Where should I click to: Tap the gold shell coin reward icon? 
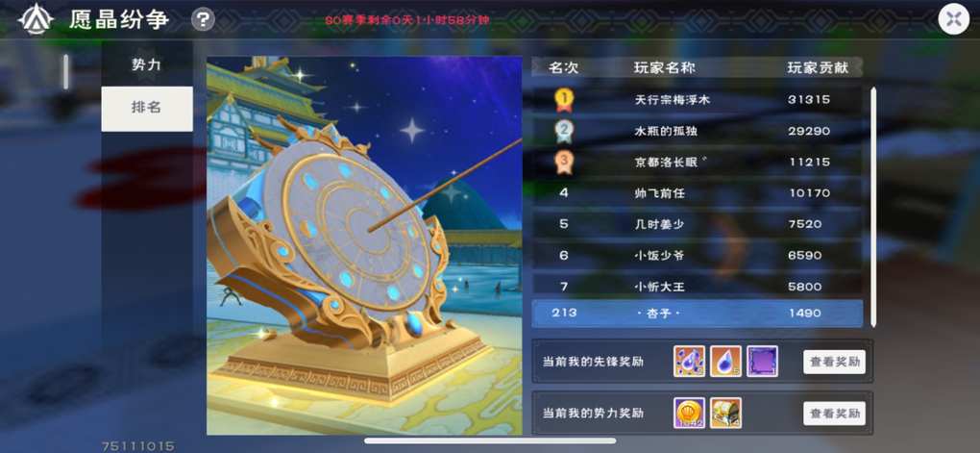[690, 413]
